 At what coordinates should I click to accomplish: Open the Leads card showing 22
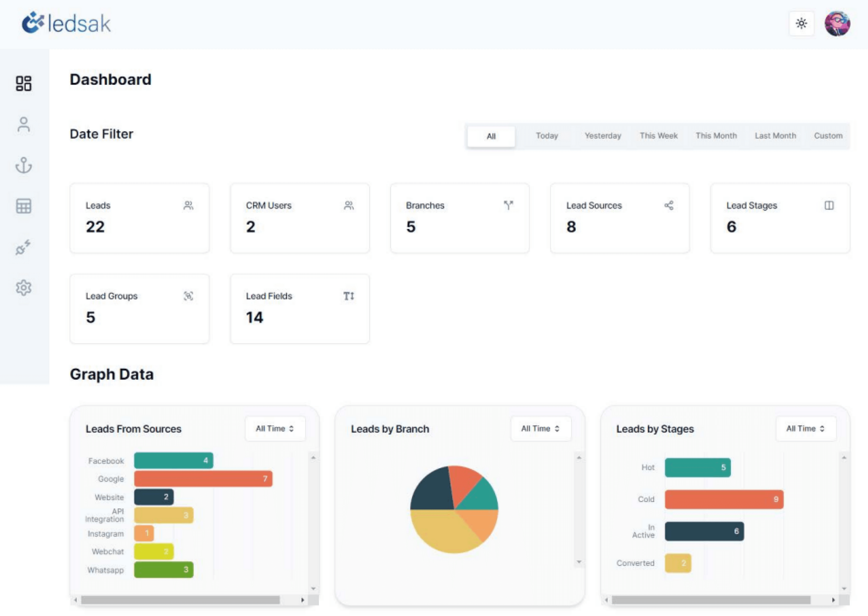tap(140, 218)
